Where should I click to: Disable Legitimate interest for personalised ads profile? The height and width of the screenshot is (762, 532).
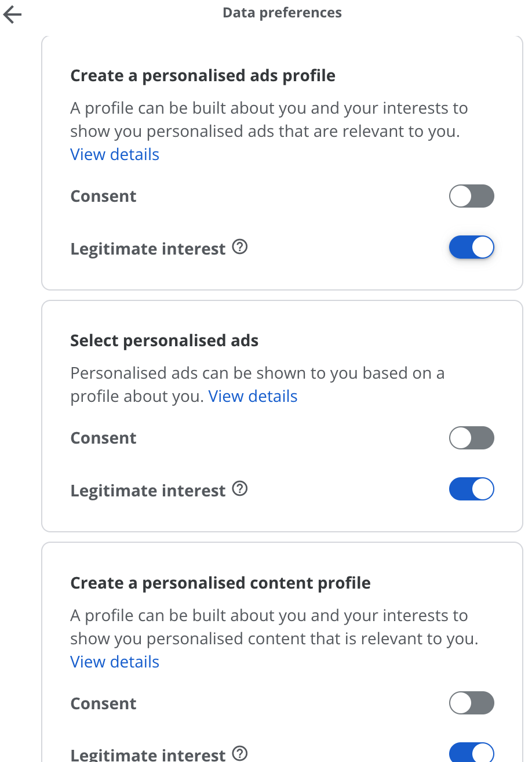(471, 248)
